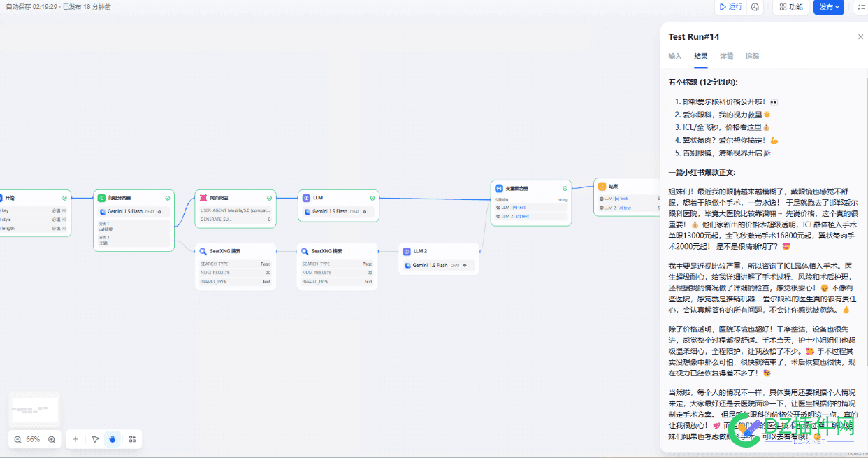Select the hand pan mode tool
Viewport: 868px width, 458px height.
[113, 439]
